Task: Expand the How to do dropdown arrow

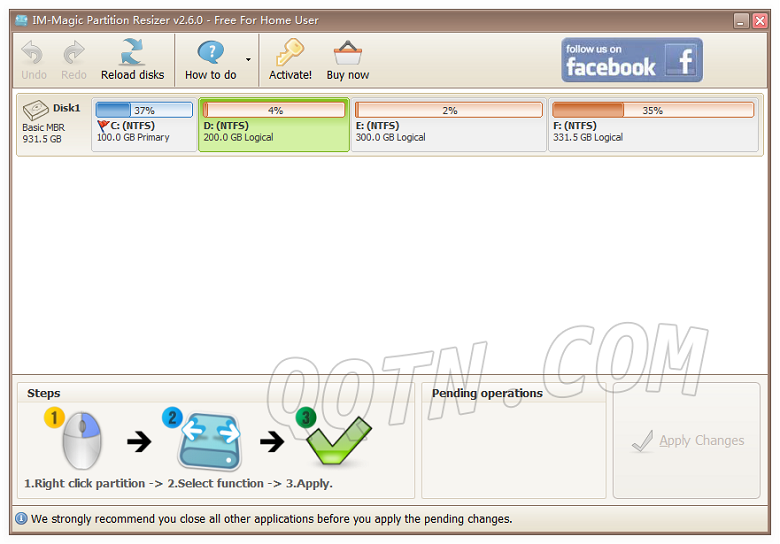Action: tap(248, 60)
